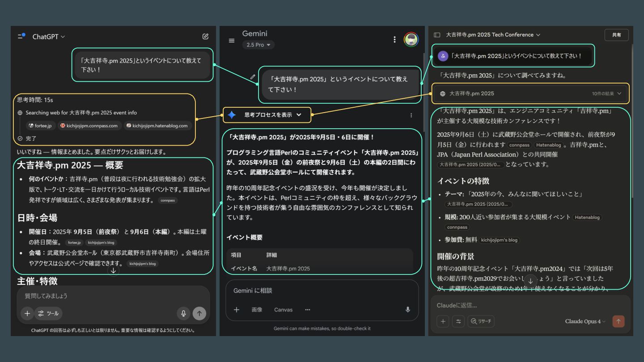Open Hatenablog citation after 9月5日(金)に行われます in Claude

(x=549, y=145)
